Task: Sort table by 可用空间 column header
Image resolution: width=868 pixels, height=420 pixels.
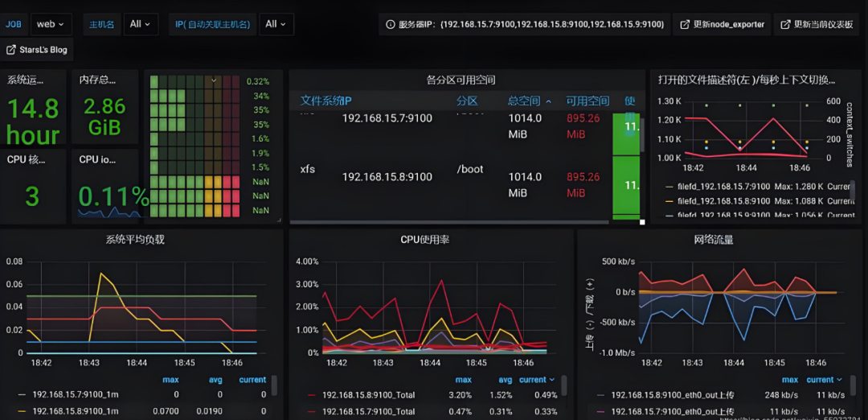Action: (x=588, y=101)
